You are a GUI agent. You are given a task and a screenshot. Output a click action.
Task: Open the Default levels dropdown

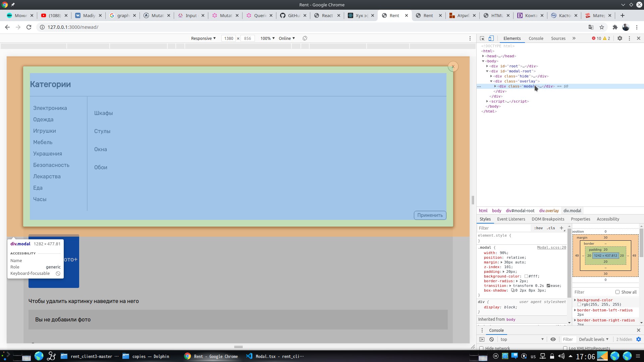point(594,339)
